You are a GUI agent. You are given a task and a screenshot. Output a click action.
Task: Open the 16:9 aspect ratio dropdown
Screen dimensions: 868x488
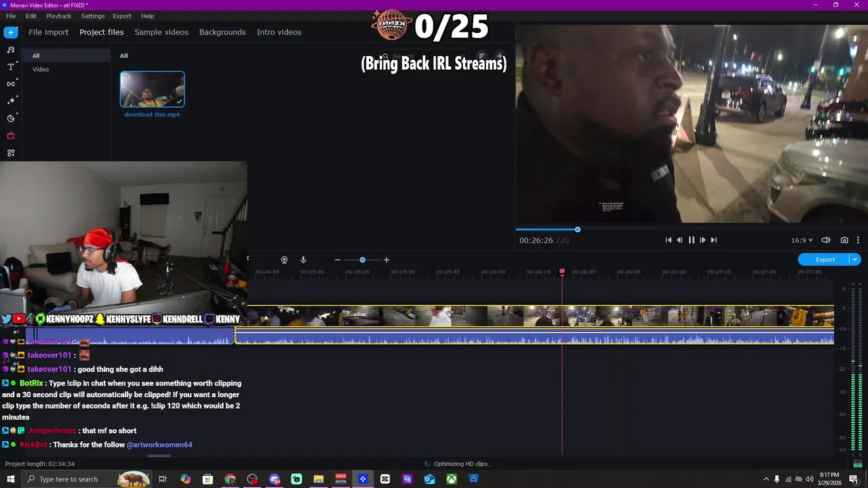(802, 240)
